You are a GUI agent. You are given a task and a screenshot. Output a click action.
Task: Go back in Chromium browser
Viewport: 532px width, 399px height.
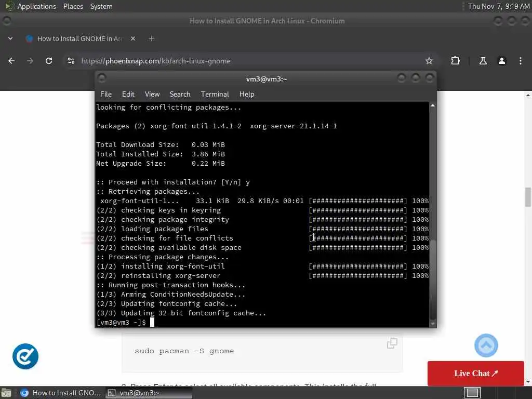(11, 61)
